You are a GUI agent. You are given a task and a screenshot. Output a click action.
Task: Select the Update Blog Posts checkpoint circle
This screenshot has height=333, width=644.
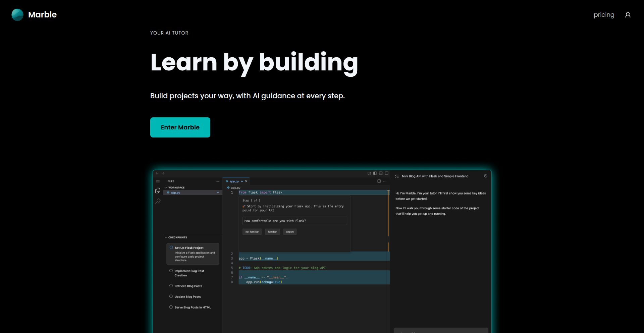click(171, 296)
